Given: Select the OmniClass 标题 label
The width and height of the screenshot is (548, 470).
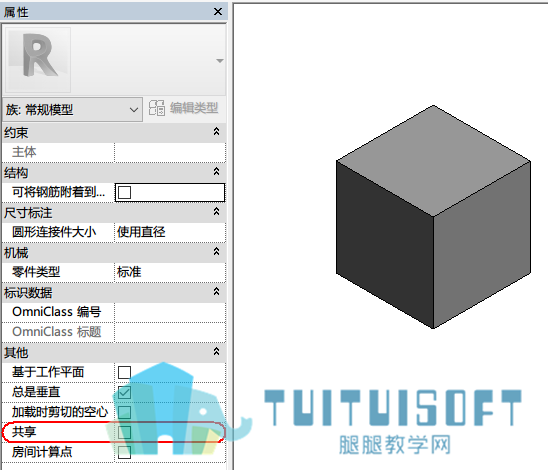Looking at the screenshot, I should click(x=57, y=332).
